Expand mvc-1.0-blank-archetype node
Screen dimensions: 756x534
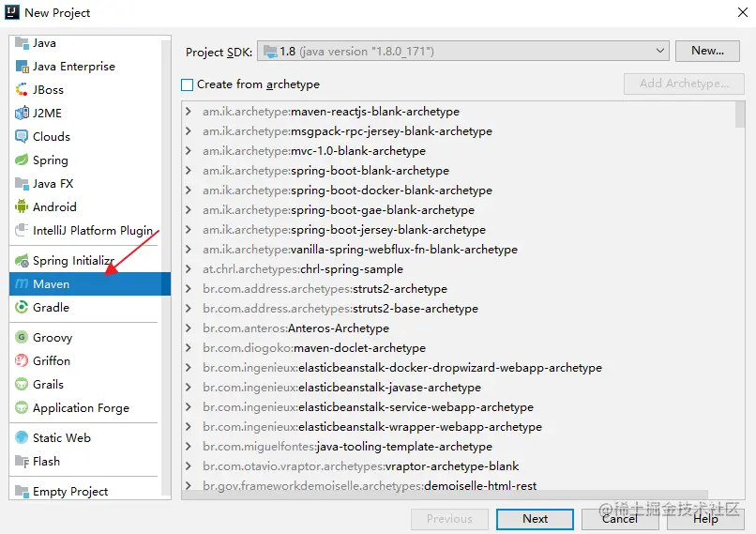[x=189, y=151]
